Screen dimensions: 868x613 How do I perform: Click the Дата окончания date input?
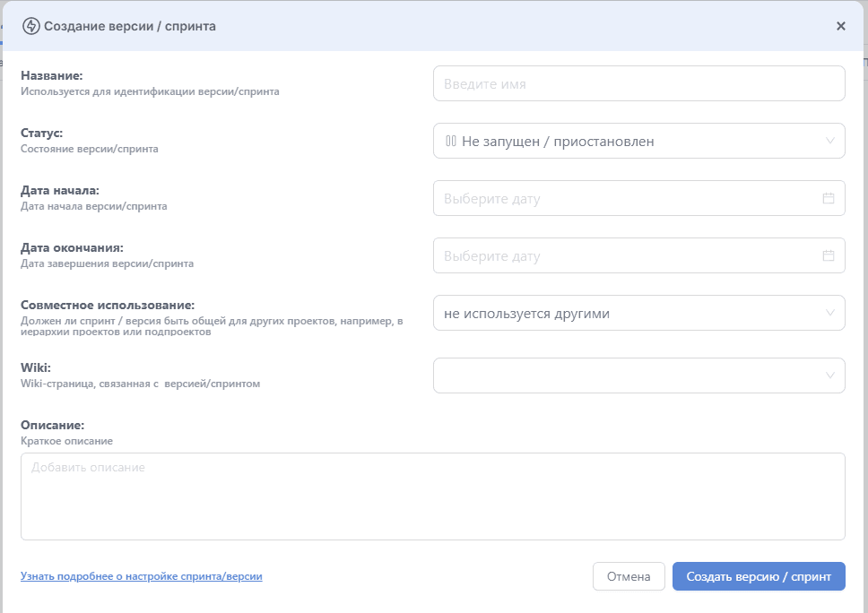(x=638, y=255)
